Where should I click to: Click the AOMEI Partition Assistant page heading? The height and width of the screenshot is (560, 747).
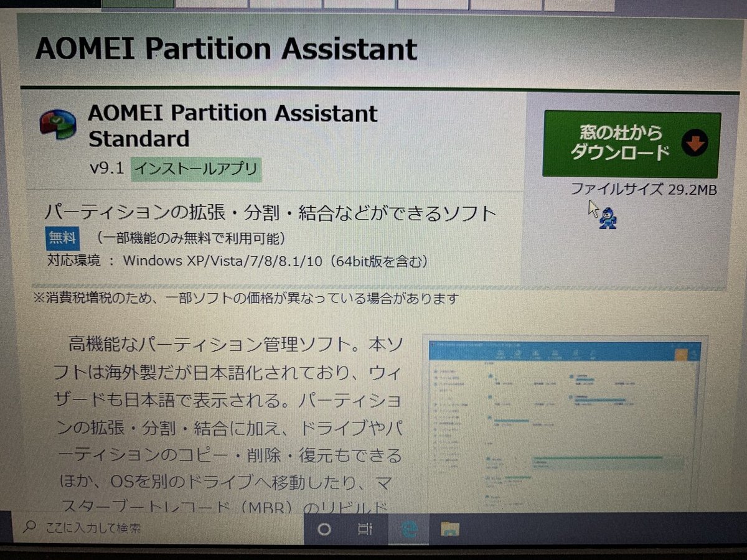(225, 48)
